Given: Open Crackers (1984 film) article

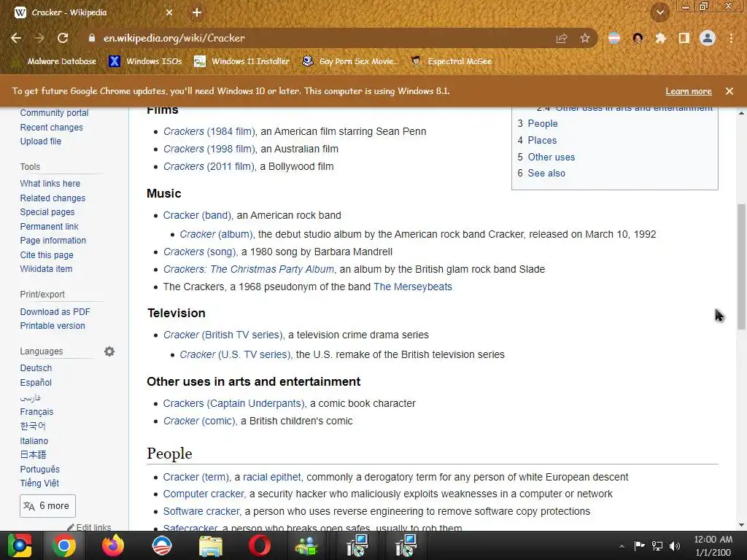Looking at the screenshot, I should click(209, 131).
